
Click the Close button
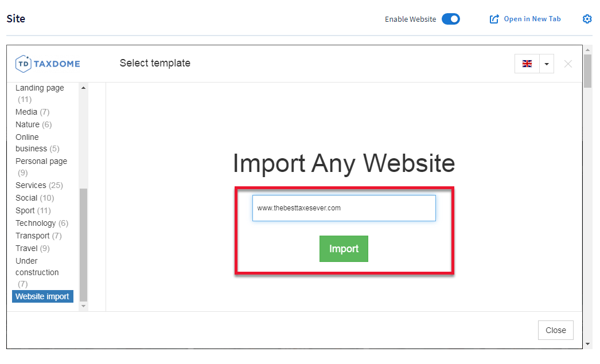555,330
